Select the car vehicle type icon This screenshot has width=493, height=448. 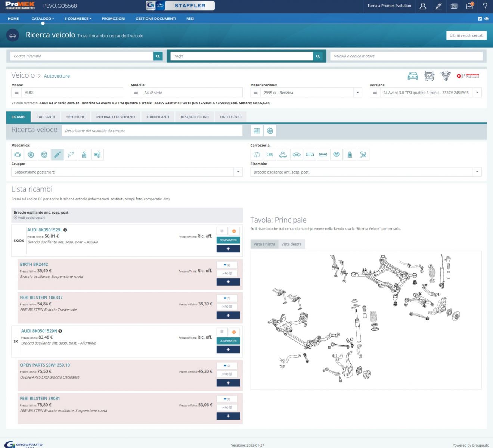[413, 76]
